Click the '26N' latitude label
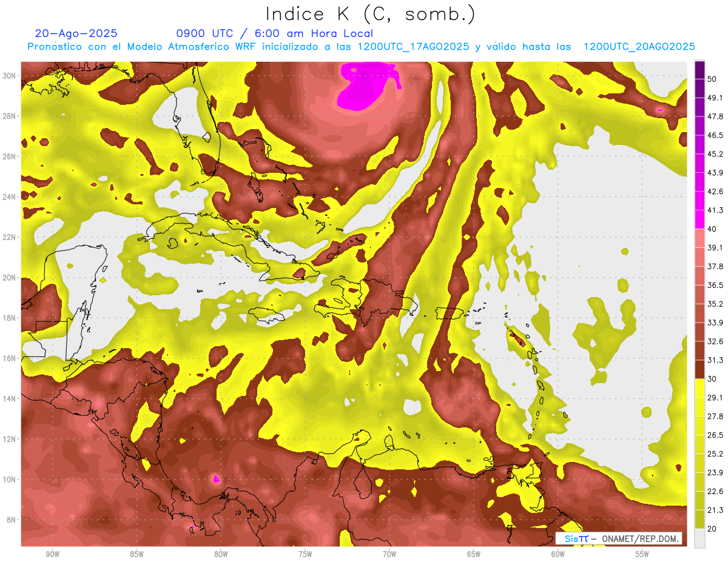 (10, 156)
